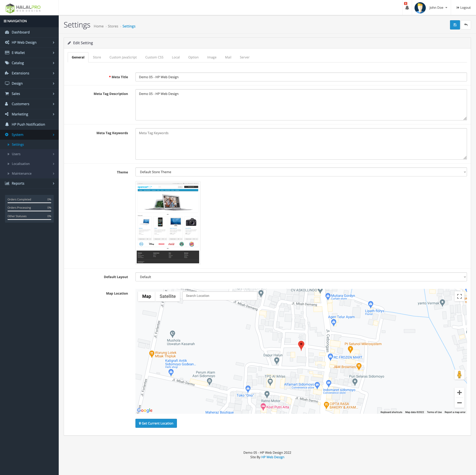Open Dashboard from the sidebar
476x475 pixels.
click(20, 32)
